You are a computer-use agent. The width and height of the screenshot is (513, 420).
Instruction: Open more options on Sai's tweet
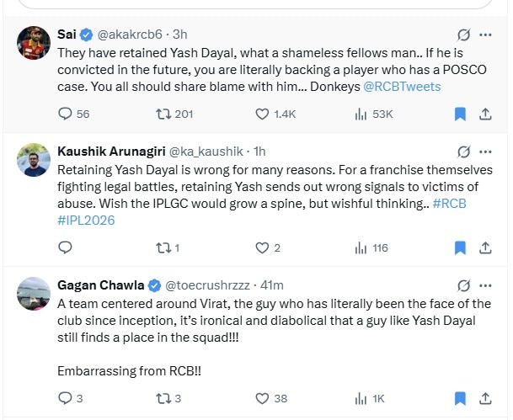click(x=486, y=35)
